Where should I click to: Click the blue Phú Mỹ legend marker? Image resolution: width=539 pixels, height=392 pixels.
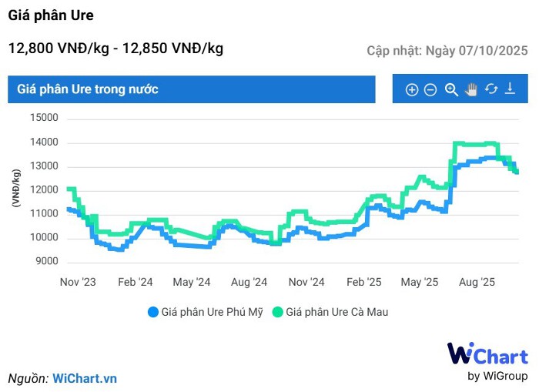click(153, 312)
